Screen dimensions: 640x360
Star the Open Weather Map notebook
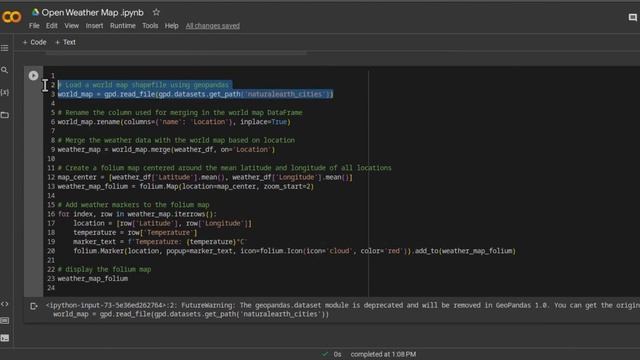point(156,12)
